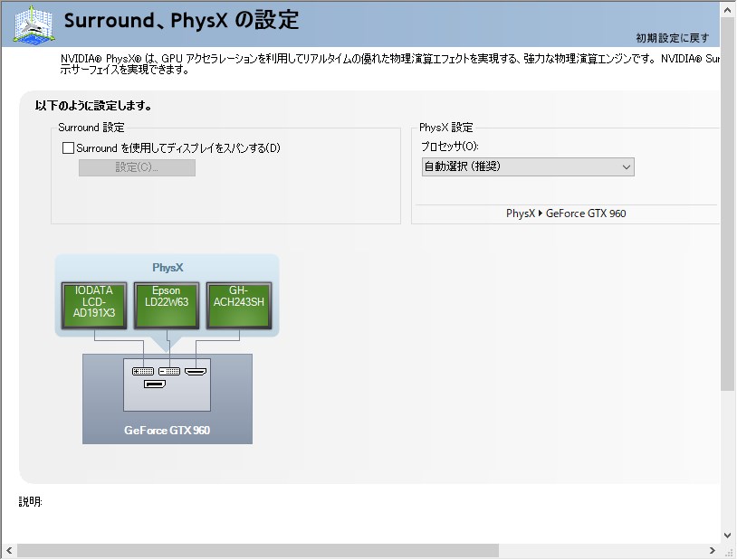This screenshot has width=737, height=560.
Task: Click the GeForce GTX 960 card label
Action: [x=167, y=430]
